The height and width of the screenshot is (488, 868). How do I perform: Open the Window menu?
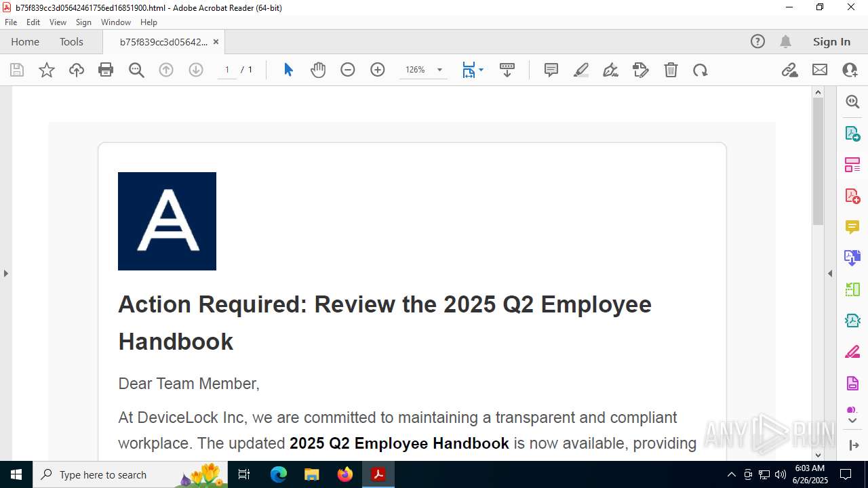116,22
